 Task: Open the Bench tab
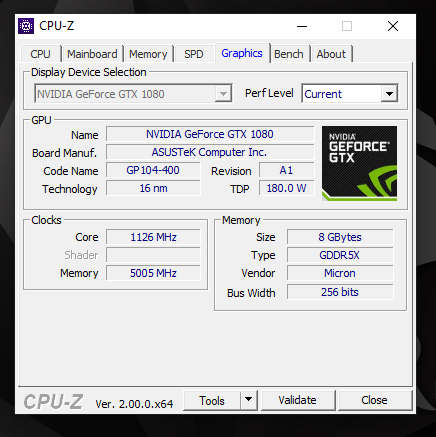pos(289,54)
